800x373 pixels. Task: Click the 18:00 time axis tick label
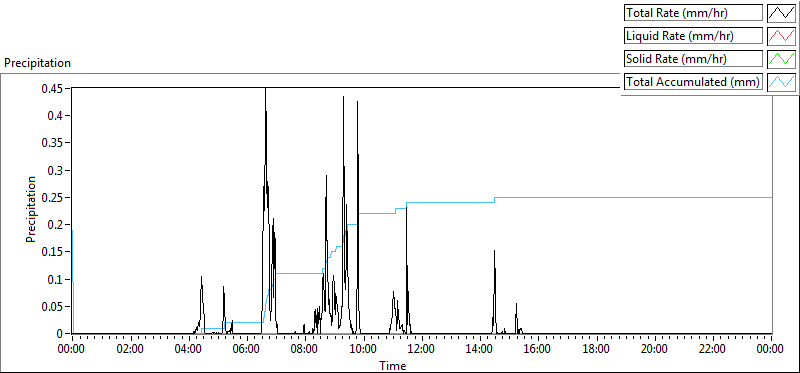[596, 349]
